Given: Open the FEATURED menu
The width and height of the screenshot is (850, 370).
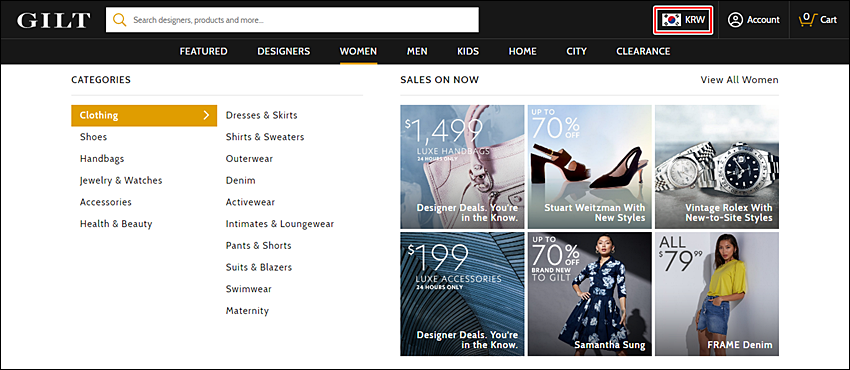Looking at the screenshot, I should [x=203, y=51].
